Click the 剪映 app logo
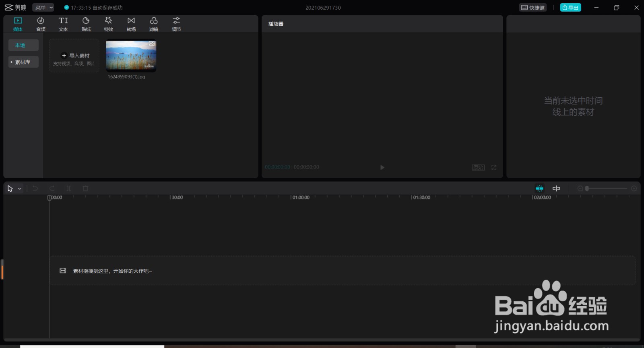This screenshot has width=644, height=348. pos(15,8)
